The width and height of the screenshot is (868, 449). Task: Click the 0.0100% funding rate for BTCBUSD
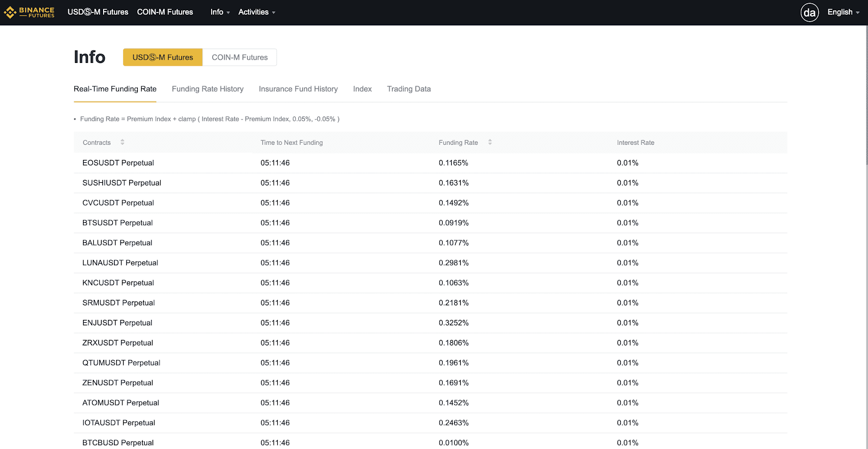coord(454,443)
